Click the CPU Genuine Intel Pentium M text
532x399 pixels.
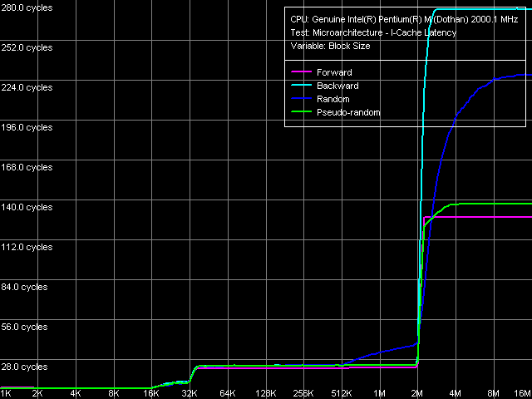coord(407,18)
